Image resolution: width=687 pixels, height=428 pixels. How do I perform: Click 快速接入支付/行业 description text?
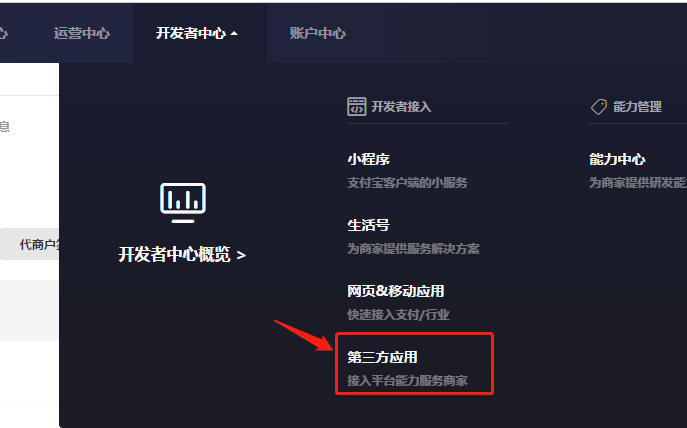398,315
